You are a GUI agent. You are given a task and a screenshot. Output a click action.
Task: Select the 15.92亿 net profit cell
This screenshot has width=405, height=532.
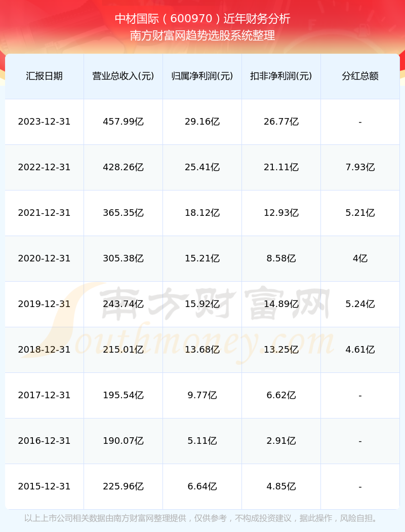tap(202, 304)
